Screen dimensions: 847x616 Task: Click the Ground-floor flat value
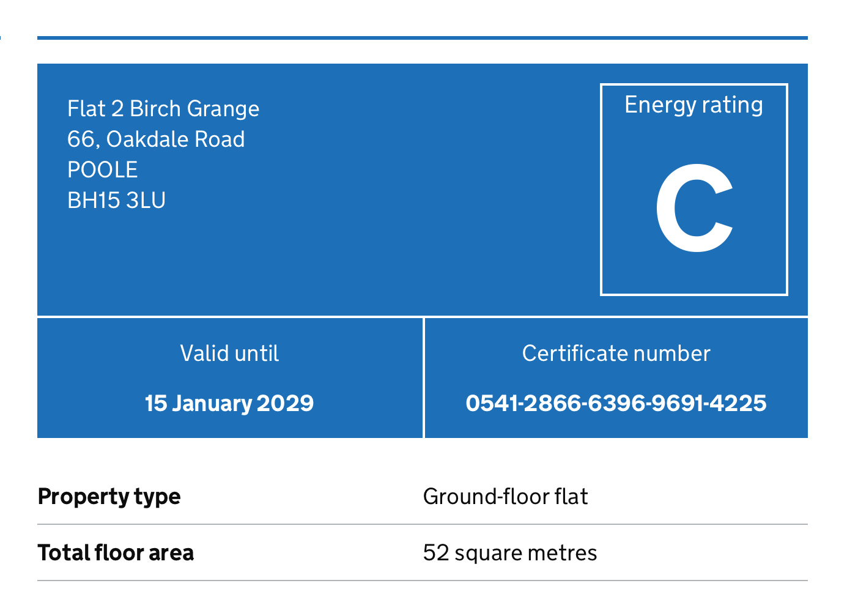coord(505,496)
